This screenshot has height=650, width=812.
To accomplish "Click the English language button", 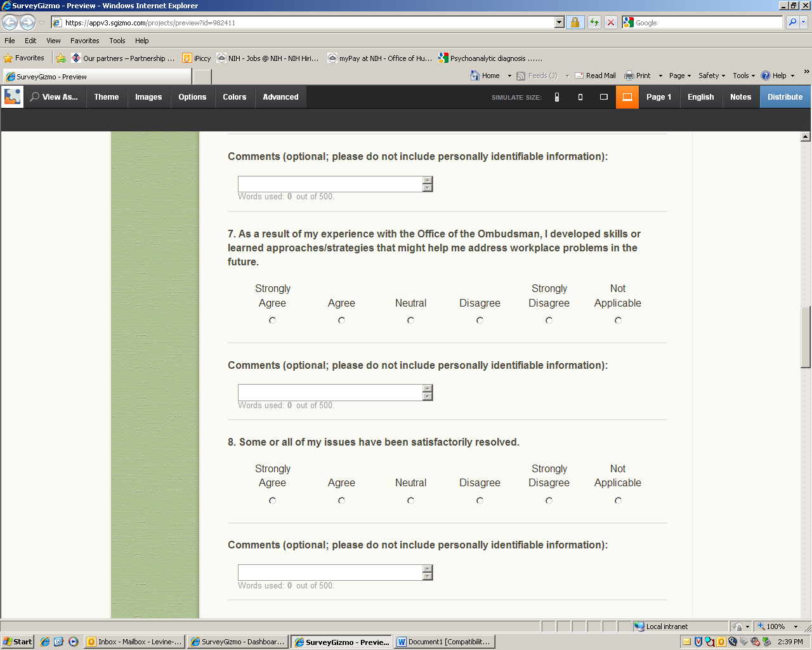I will point(701,97).
